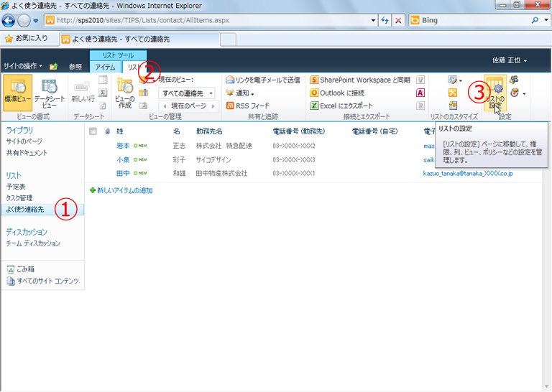Sort by 勤務先名 column header
This screenshot has height=392, width=552.
(209, 131)
